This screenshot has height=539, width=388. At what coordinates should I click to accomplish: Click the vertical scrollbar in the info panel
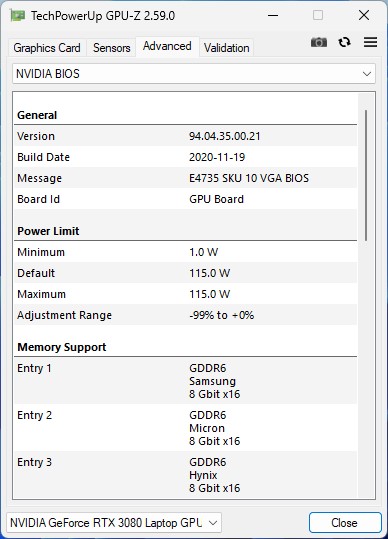[x=366, y=175]
